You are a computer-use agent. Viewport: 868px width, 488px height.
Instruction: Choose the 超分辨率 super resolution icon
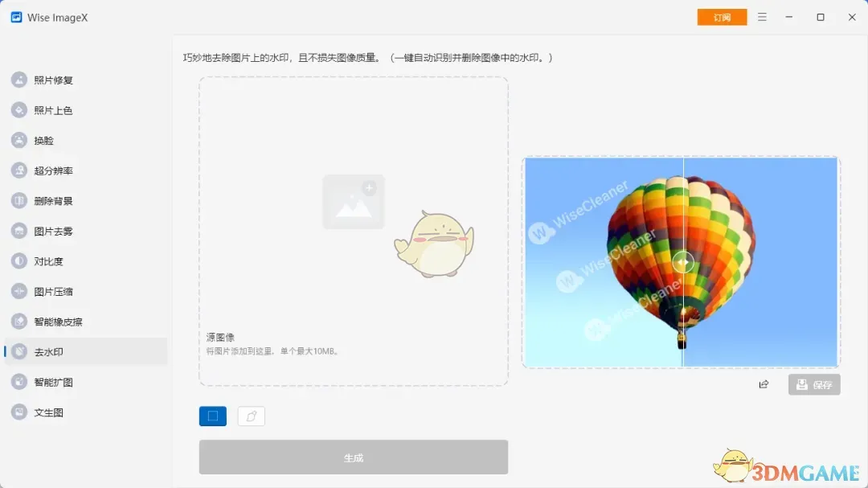[18, 170]
